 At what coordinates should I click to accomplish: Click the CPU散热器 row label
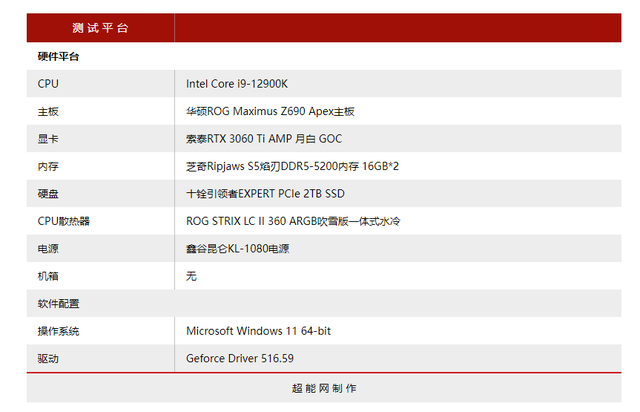(64, 221)
